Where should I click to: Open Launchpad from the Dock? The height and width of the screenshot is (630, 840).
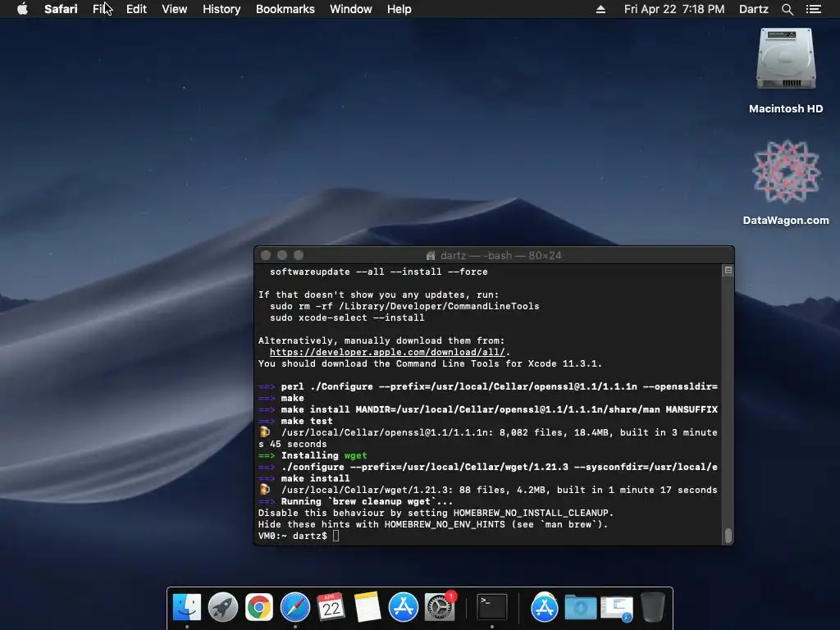[x=223, y=608]
